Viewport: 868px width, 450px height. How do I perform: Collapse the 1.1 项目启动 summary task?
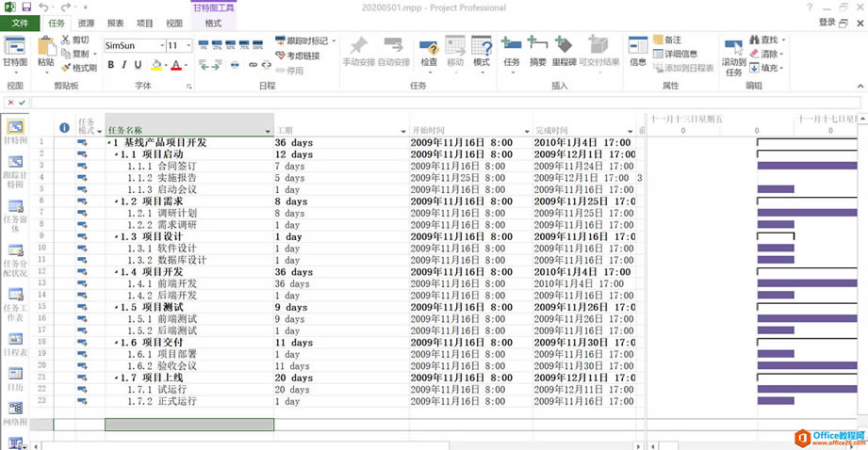pos(117,154)
